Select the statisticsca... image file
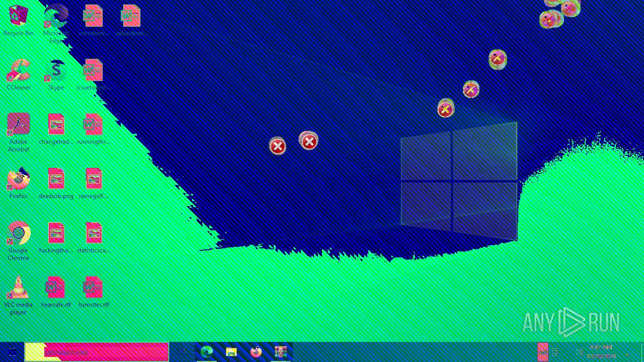Viewport: 644px width, 362px height. (94, 238)
